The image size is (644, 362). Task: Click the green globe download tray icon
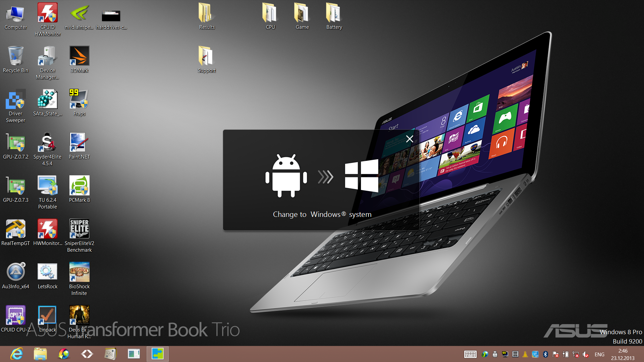coord(485,354)
